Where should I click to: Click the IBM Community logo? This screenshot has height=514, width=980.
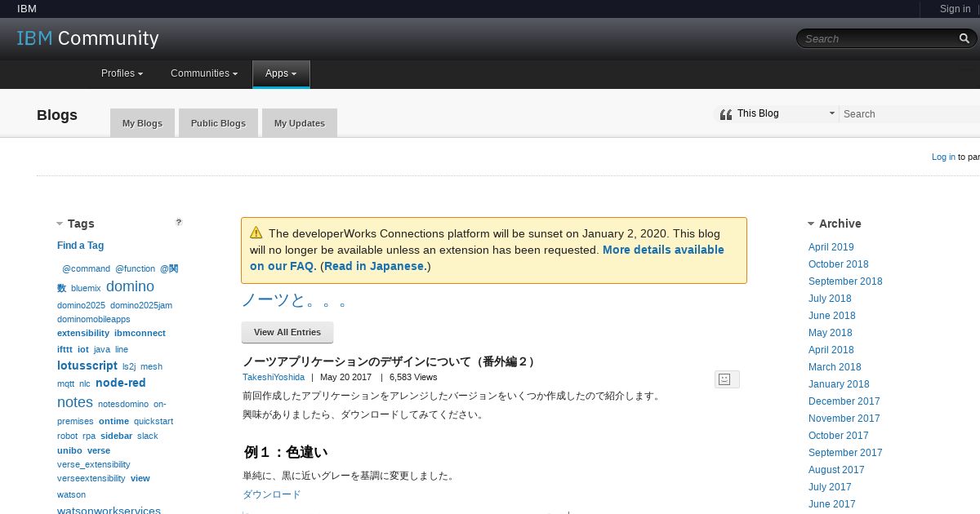[x=88, y=38]
